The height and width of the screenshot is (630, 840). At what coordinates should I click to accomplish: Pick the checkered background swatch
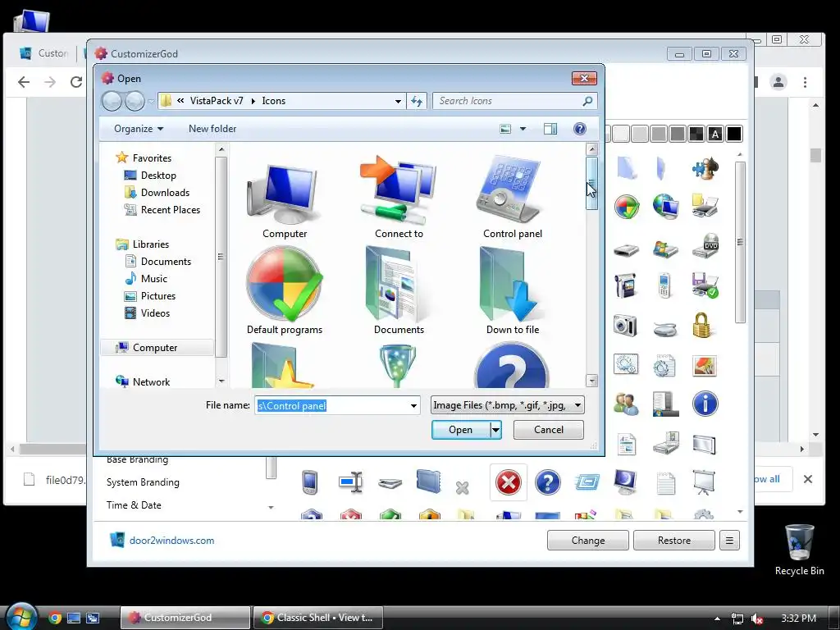(x=696, y=134)
